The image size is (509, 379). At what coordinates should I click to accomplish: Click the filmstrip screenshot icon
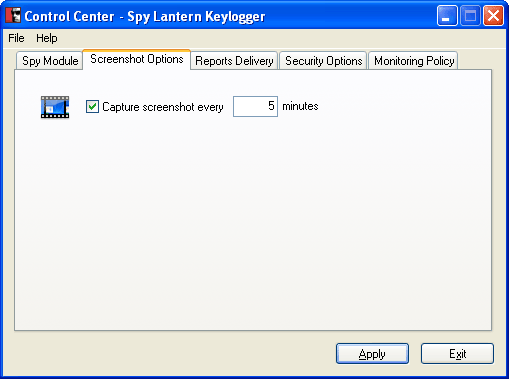55,107
